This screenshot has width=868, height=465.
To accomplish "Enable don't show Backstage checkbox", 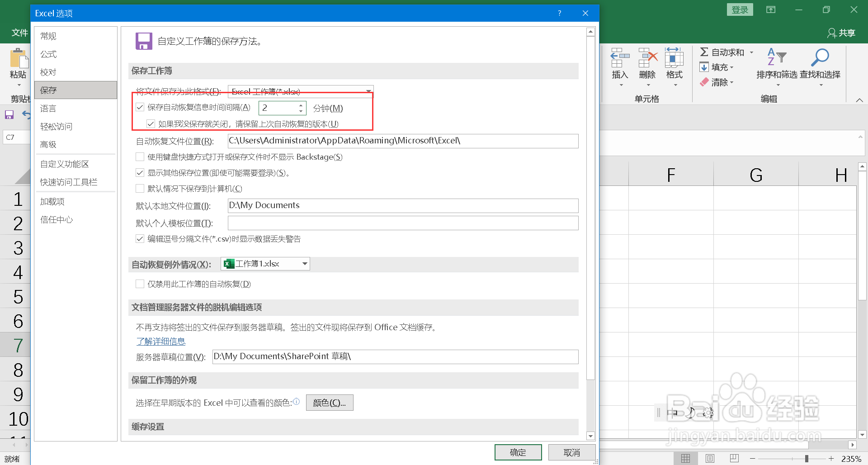I will coord(140,157).
